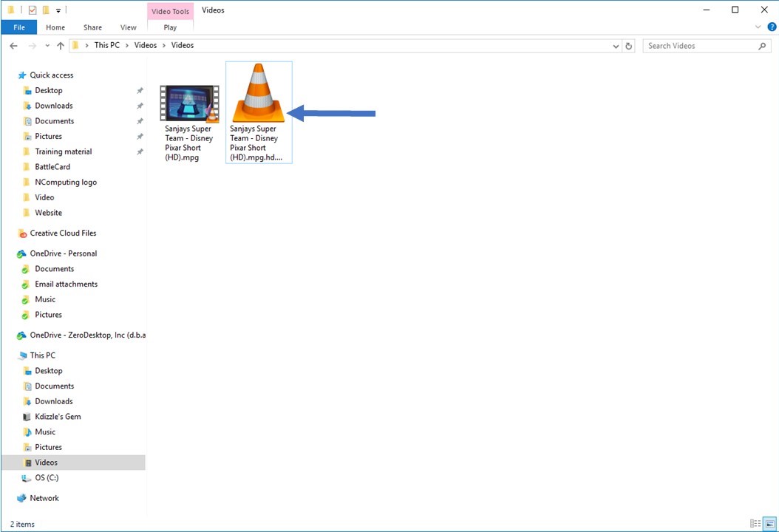
Task: Open the File ribbon tab
Action: pyautogui.click(x=19, y=27)
